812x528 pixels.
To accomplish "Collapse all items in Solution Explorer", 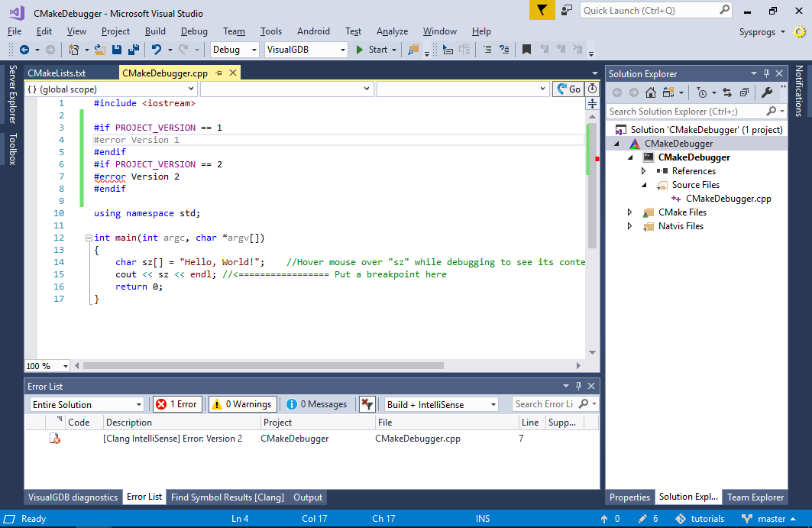I will point(744,92).
